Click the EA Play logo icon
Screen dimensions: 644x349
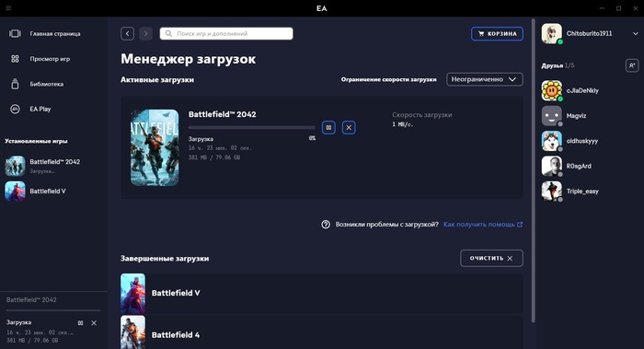pyautogui.click(x=16, y=109)
